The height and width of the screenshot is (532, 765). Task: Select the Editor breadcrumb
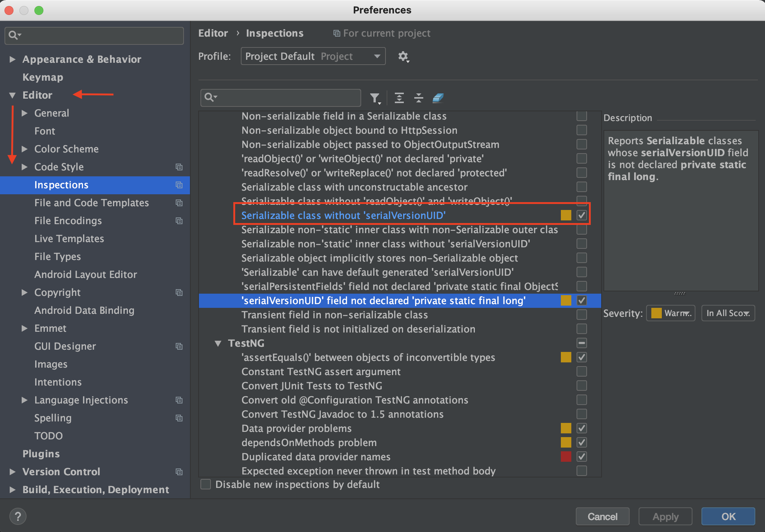213,33
